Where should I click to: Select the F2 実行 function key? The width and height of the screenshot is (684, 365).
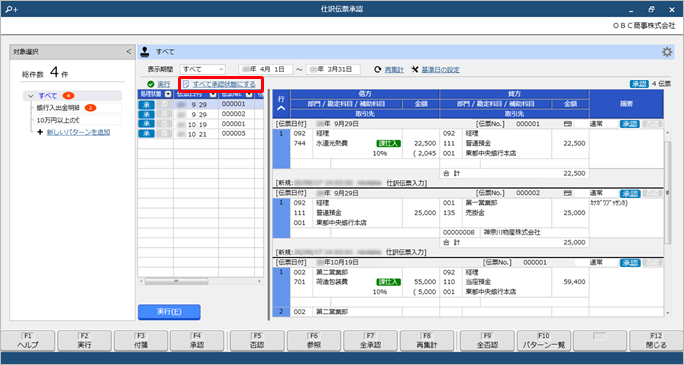pyautogui.click(x=85, y=341)
